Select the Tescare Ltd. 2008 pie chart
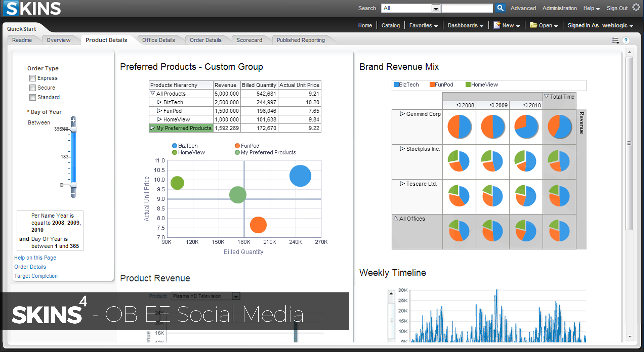Image resolution: width=644 pixels, height=352 pixels. pyautogui.click(x=459, y=196)
